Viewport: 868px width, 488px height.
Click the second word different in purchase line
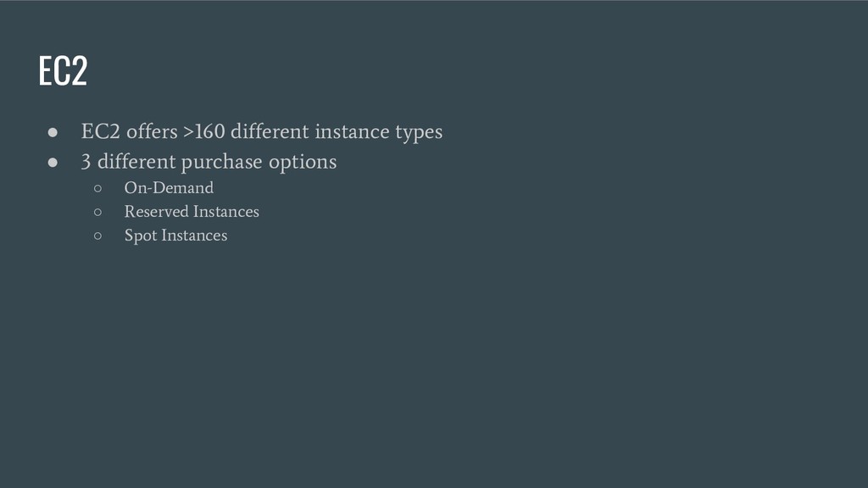[x=136, y=162]
